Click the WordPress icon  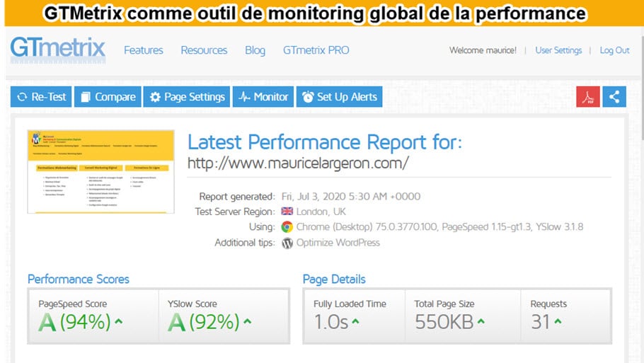coord(287,243)
